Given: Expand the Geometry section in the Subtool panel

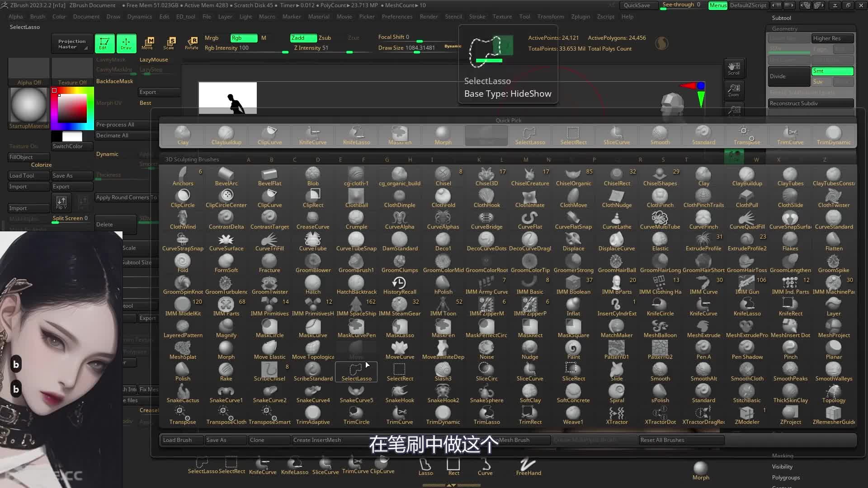Looking at the screenshot, I should pos(784,28).
